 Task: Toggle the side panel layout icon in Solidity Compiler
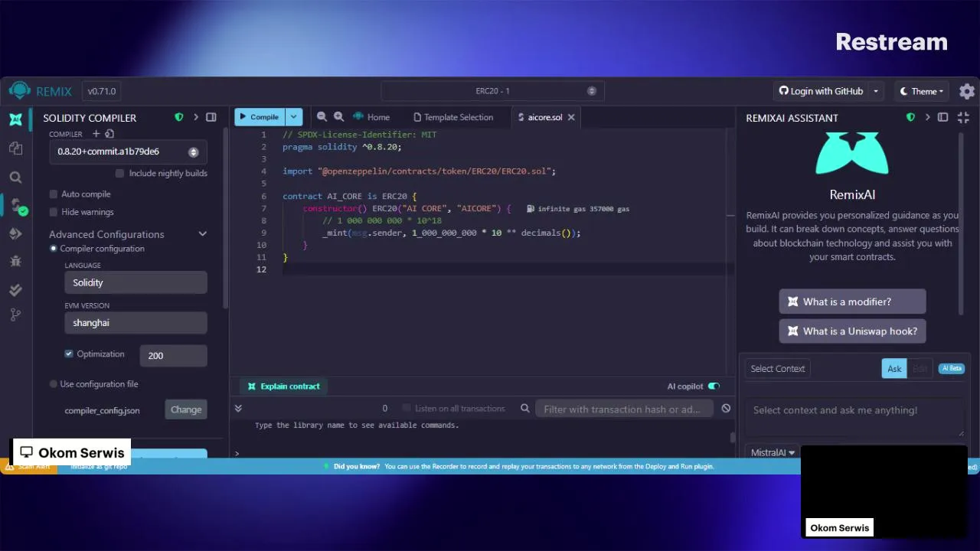point(211,117)
